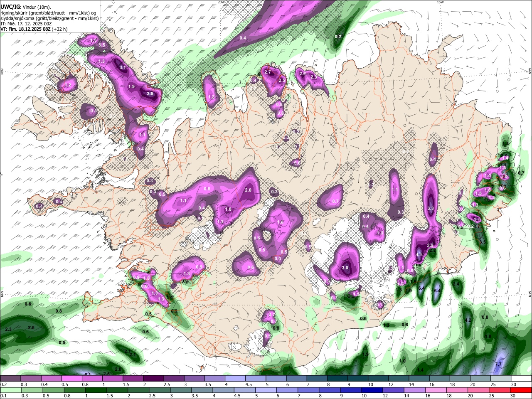
Task: Click the white swatch ending the snow legend row
Action: point(521,378)
